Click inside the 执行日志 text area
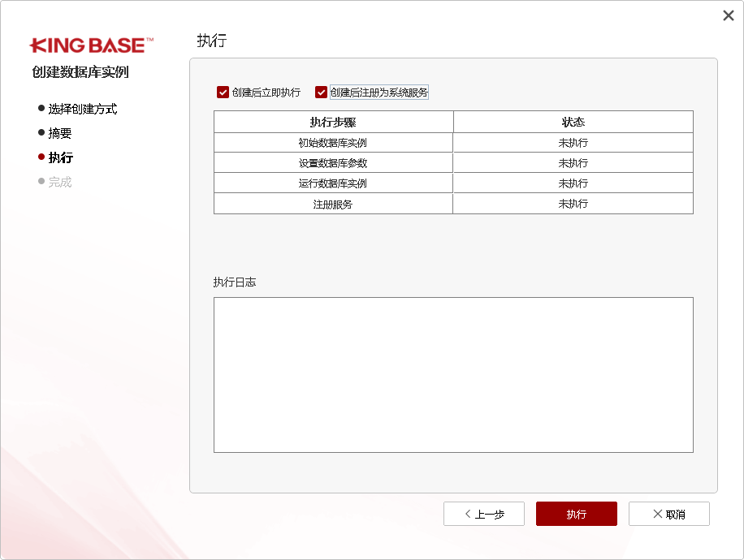744x560 pixels. click(x=453, y=374)
